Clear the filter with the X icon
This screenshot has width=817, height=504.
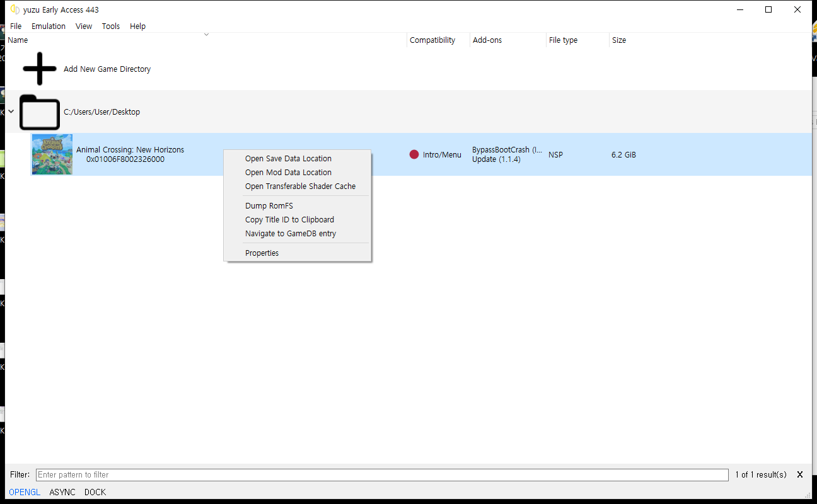pos(800,474)
